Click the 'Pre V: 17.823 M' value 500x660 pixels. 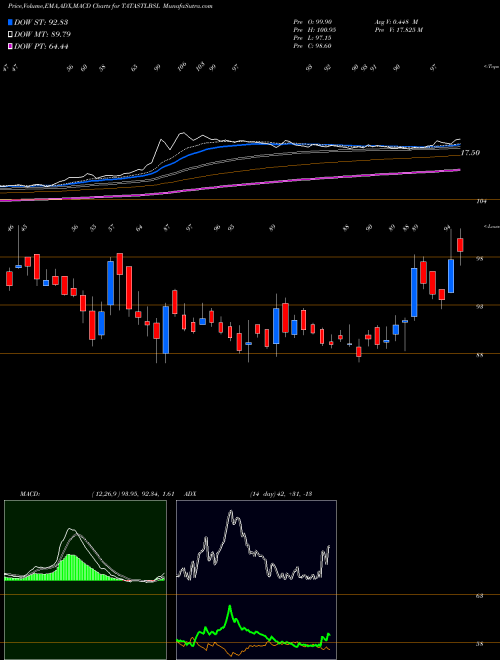(x=398, y=30)
